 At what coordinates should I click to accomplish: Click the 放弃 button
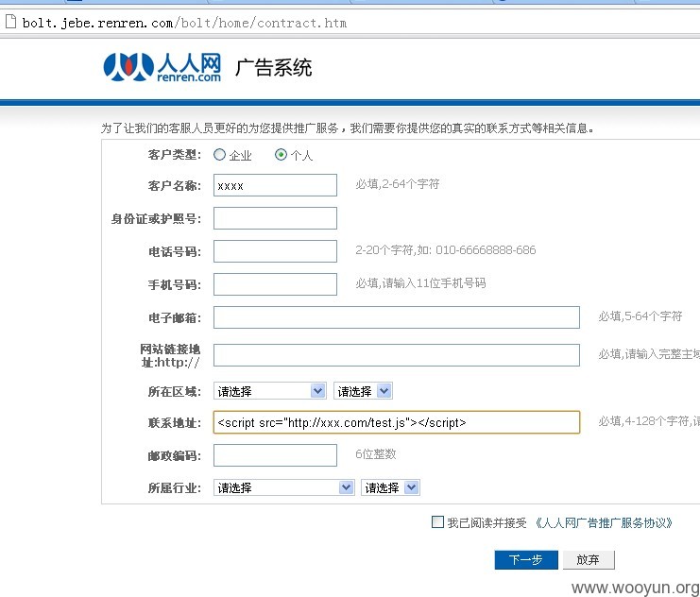pyautogui.click(x=588, y=559)
